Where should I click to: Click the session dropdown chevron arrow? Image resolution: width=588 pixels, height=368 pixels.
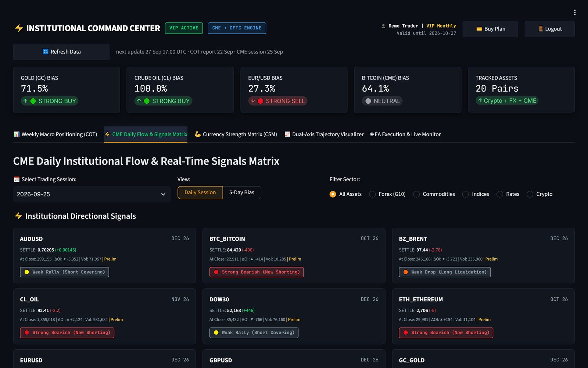tap(163, 194)
